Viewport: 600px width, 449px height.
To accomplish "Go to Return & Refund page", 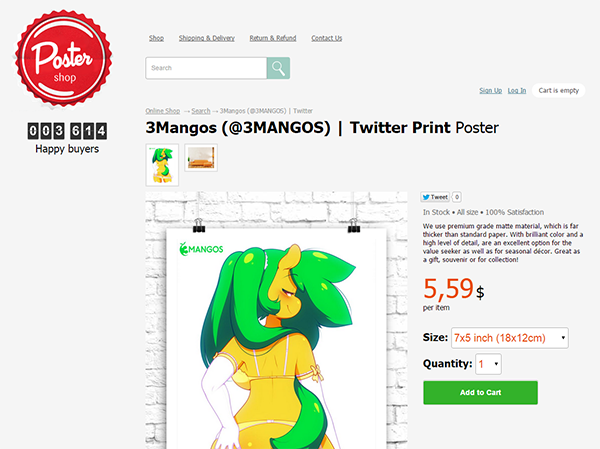I will (273, 38).
